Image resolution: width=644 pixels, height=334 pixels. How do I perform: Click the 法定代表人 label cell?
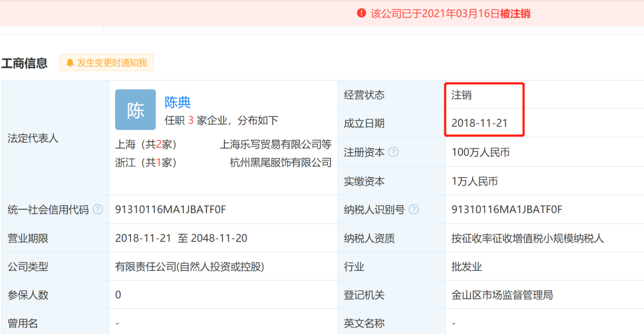[x=55, y=138]
